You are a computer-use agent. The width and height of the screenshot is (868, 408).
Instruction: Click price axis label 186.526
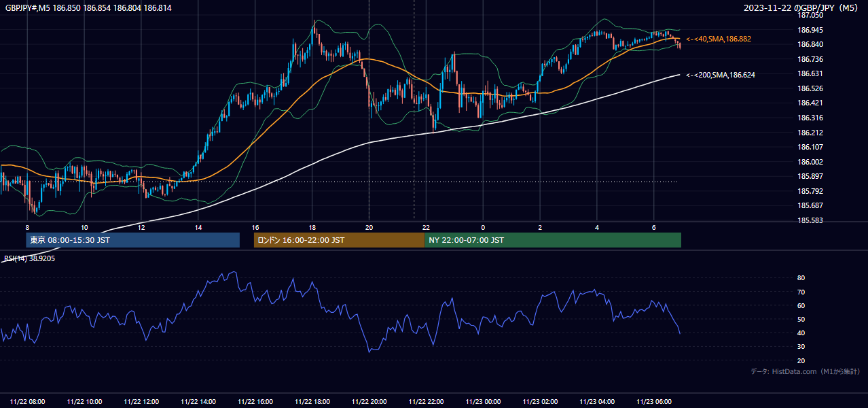pos(810,88)
